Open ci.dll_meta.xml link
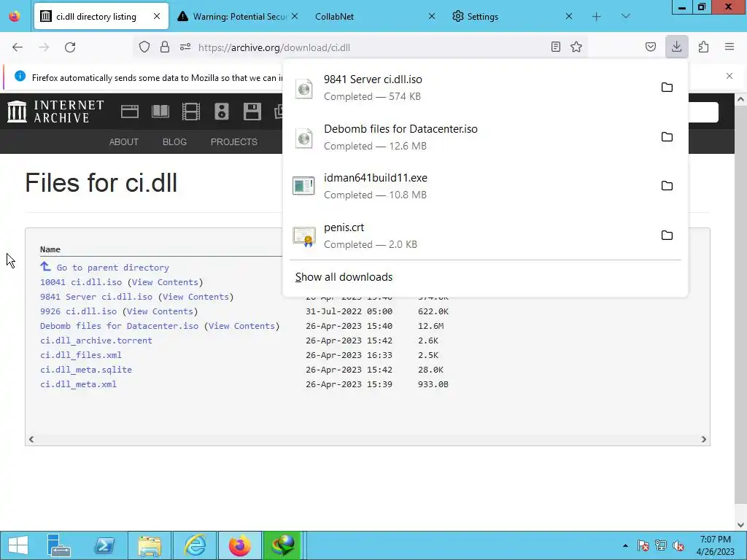747x560 pixels. 78,384
